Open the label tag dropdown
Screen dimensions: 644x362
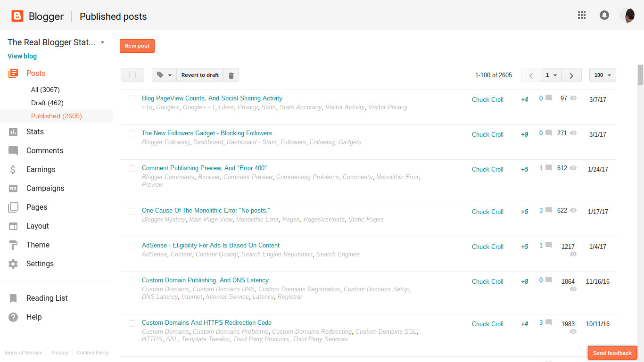164,75
